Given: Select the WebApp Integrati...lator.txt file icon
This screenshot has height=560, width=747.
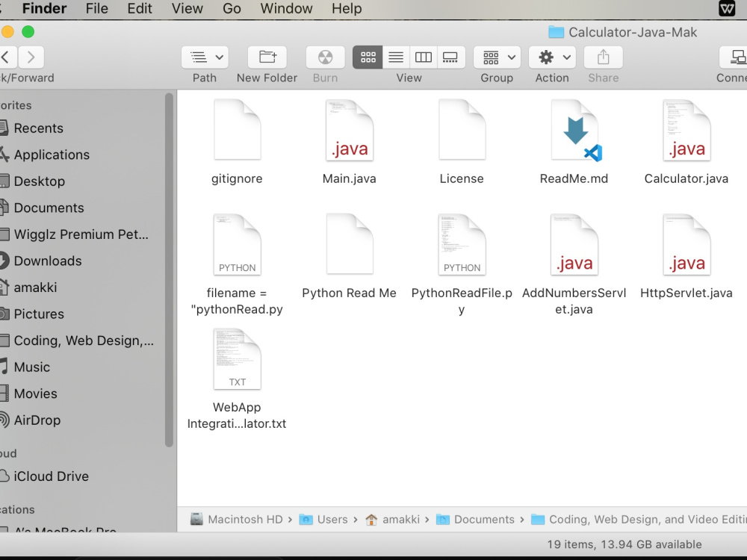Looking at the screenshot, I should coord(238,358).
